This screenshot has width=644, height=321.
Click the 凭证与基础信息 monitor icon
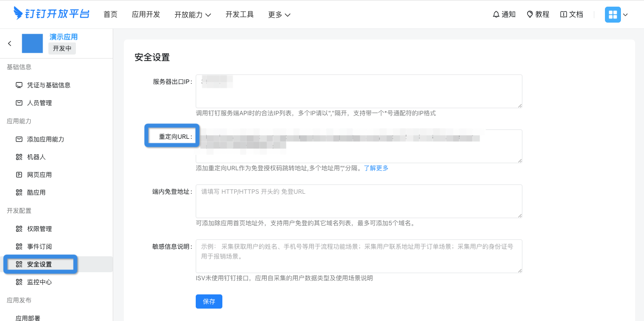[x=19, y=85]
